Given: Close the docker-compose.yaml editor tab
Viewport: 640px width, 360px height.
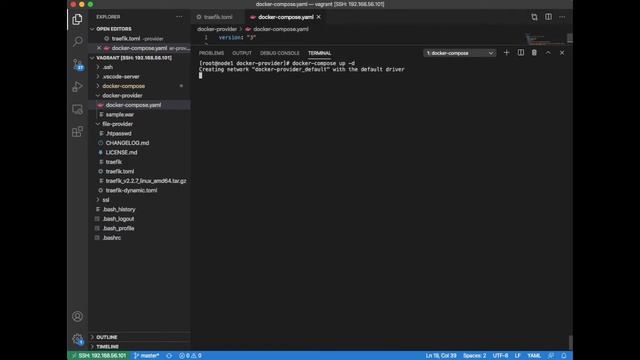Looking at the screenshot, I should (318, 17).
